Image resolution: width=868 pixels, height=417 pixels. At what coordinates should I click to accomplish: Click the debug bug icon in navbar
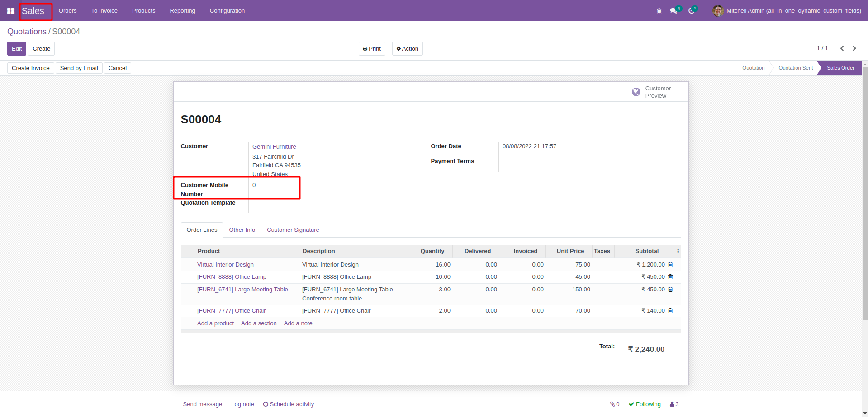click(x=659, y=11)
